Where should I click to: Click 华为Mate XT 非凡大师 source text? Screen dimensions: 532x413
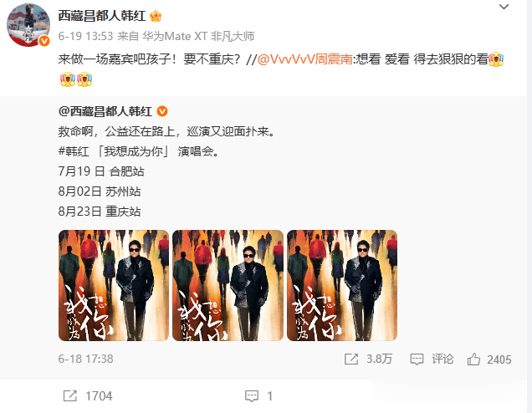(198, 36)
